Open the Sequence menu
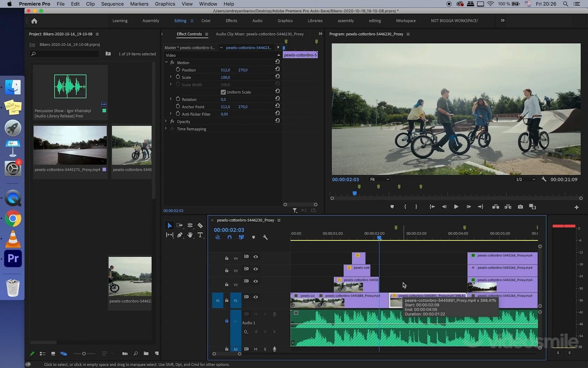The width and height of the screenshot is (588, 368). click(112, 4)
